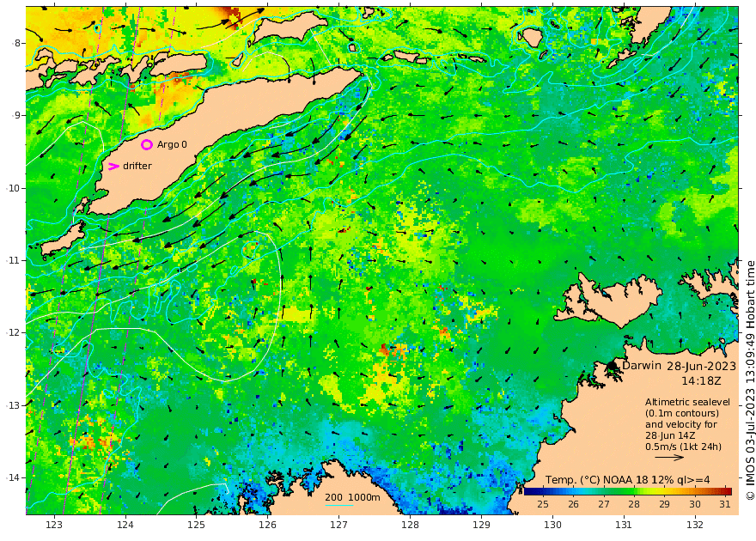Click the 'drifter' text label

point(137,166)
